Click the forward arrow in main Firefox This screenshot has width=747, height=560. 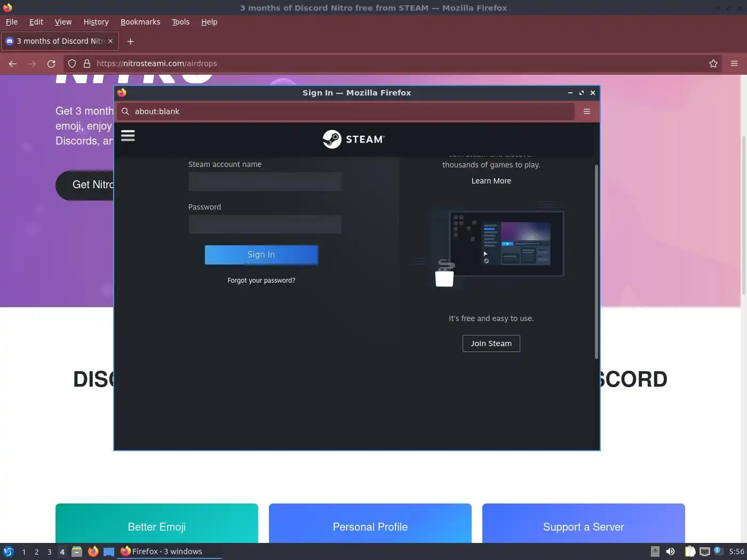pyautogui.click(x=32, y=63)
